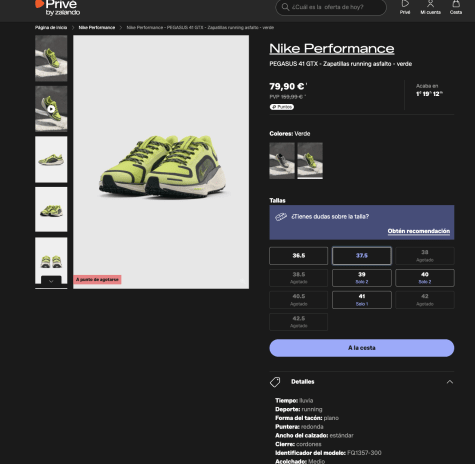Open 'Obtén recomendación' size link
Image resolution: width=475 pixels, height=464 pixels.
[419, 231]
